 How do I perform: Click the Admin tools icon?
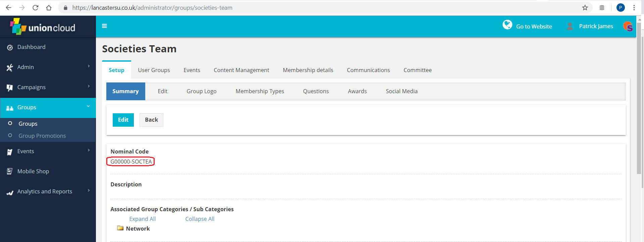click(10, 67)
